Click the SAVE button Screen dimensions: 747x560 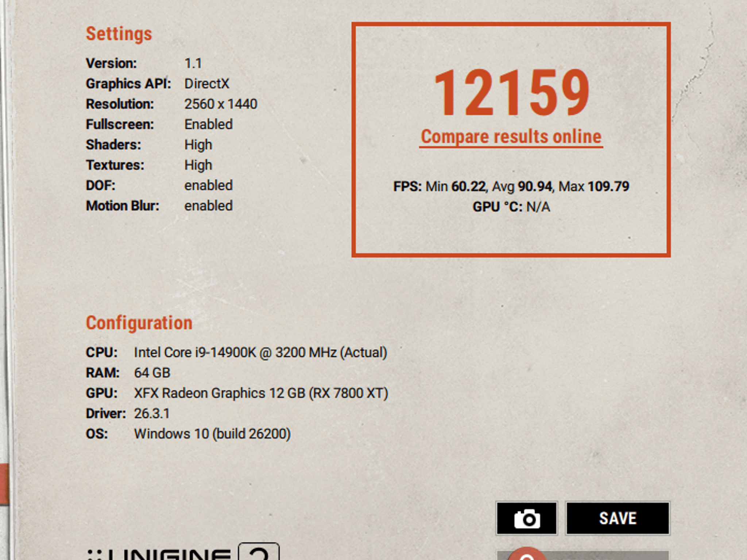(618, 518)
